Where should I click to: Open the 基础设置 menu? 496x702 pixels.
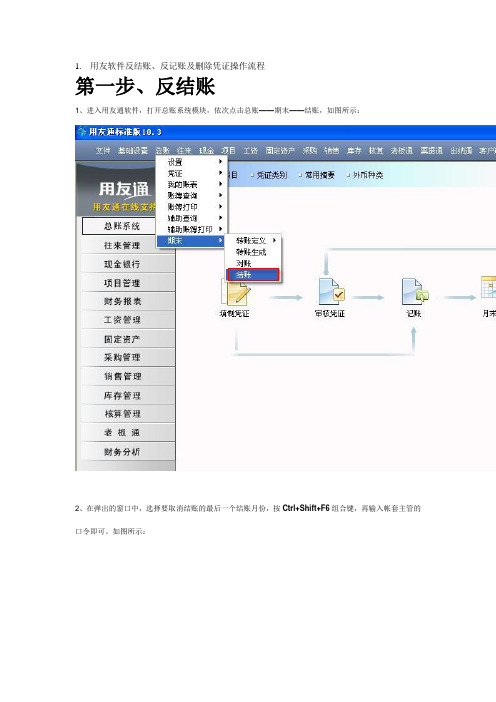pos(133,151)
